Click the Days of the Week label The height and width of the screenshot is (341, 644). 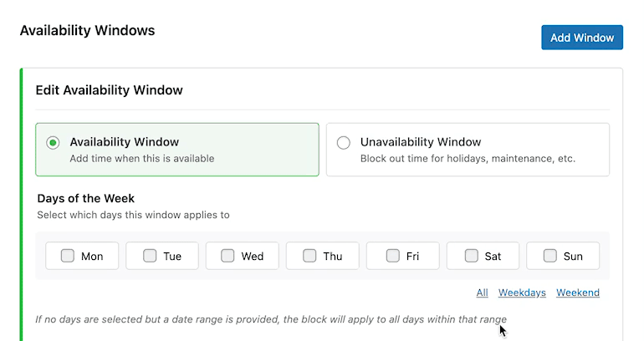tap(86, 198)
